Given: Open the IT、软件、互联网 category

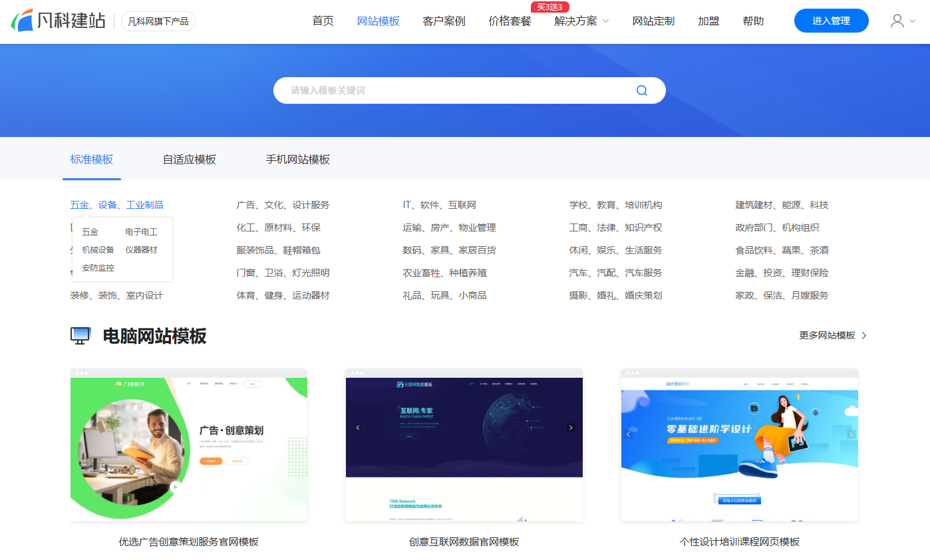Looking at the screenshot, I should [x=439, y=205].
